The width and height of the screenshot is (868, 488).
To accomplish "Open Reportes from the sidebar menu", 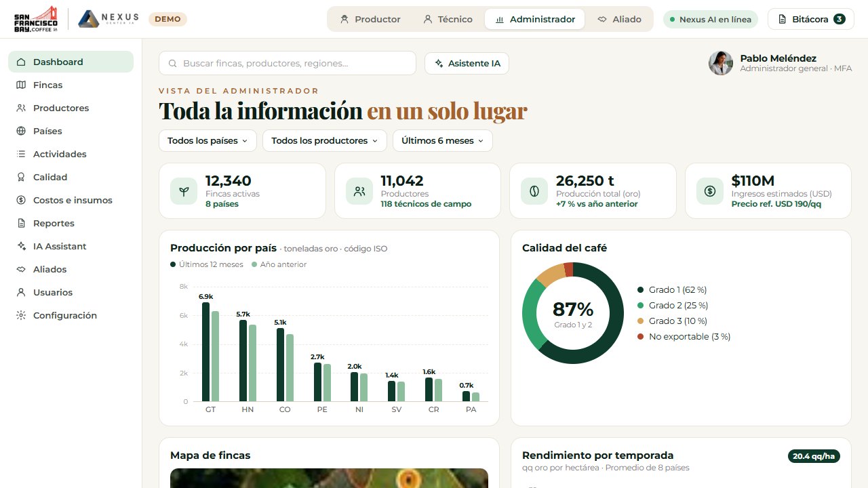I will tap(71, 223).
